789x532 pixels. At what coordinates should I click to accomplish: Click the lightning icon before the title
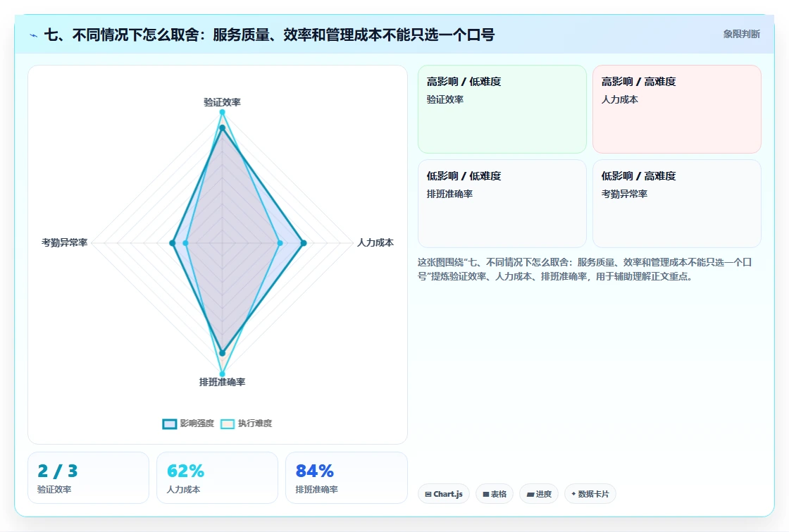click(x=34, y=35)
